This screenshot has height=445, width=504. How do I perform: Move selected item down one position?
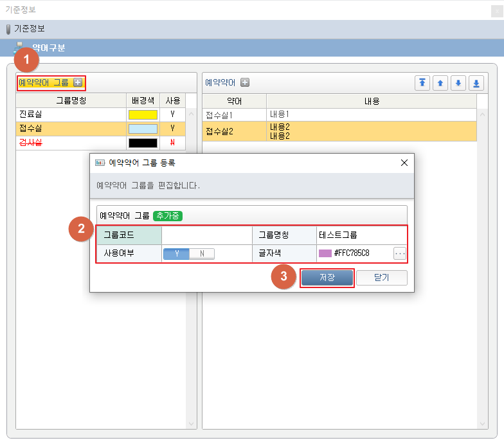pyautogui.click(x=458, y=83)
